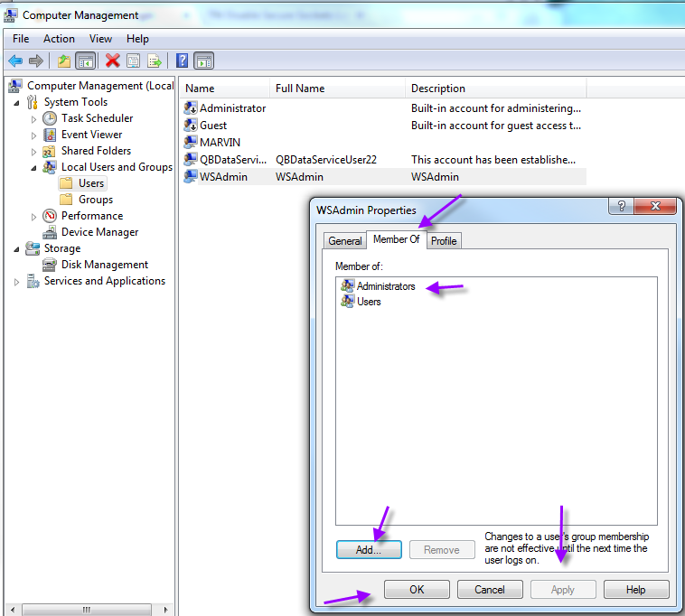Click the QBDataServiceUser22 full name cell
The height and width of the screenshot is (616, 685).
tap(326, 159)
